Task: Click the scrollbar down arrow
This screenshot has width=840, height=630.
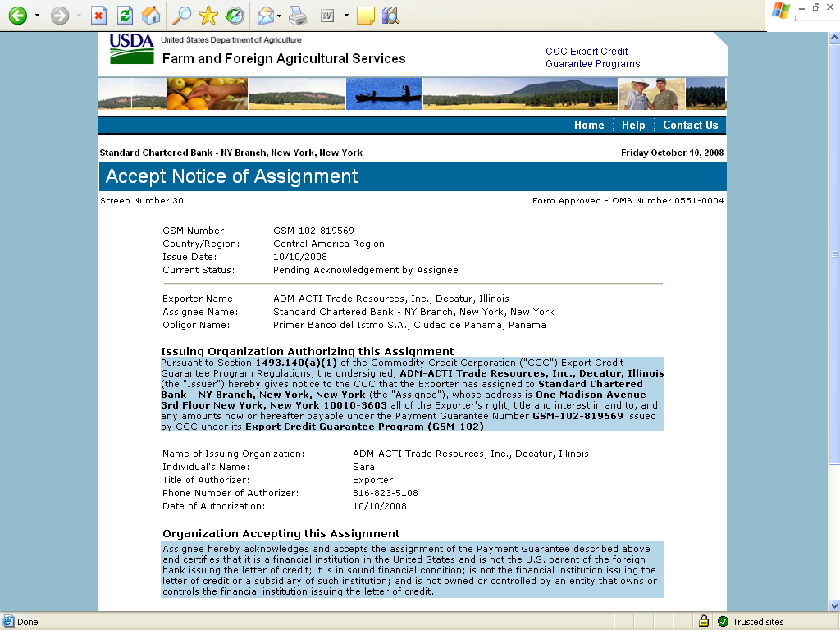Action: (834, 605)
